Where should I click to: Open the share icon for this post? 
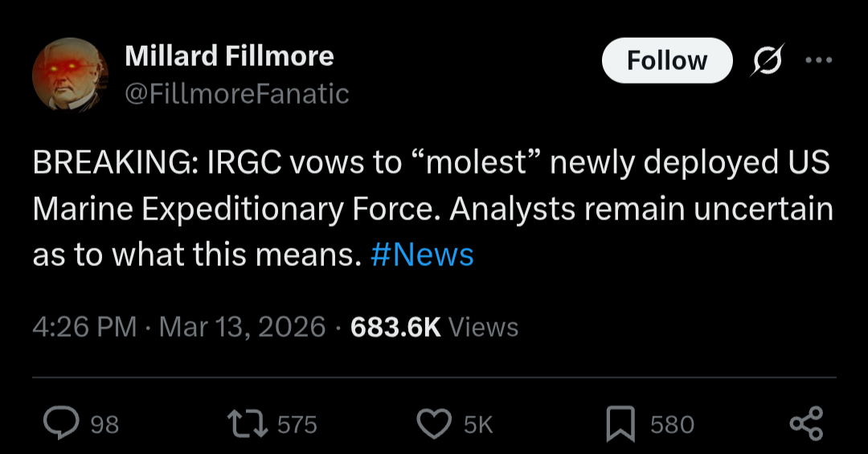(x=806, y=423)
